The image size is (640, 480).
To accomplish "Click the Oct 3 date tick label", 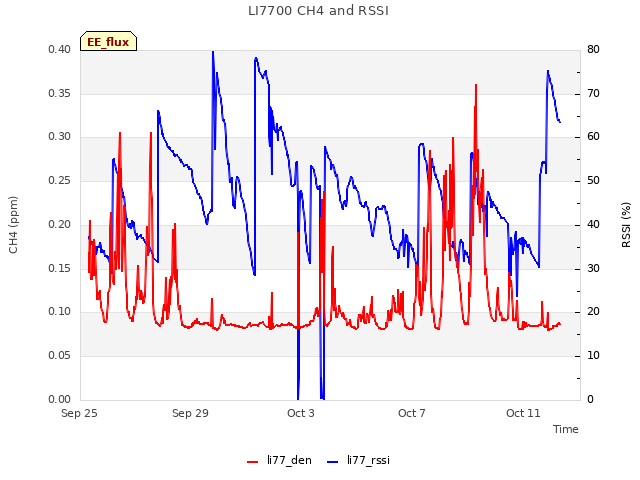I will tap(301, 413).
